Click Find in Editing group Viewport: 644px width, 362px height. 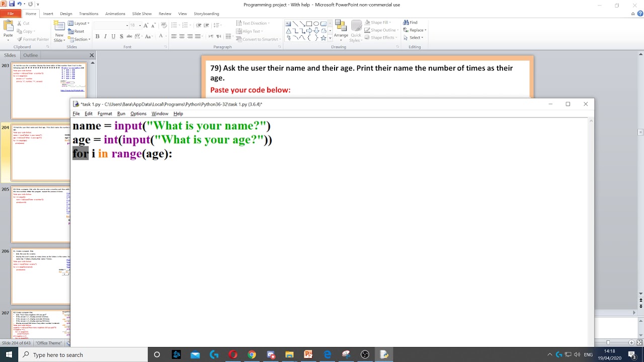[411, 23]
